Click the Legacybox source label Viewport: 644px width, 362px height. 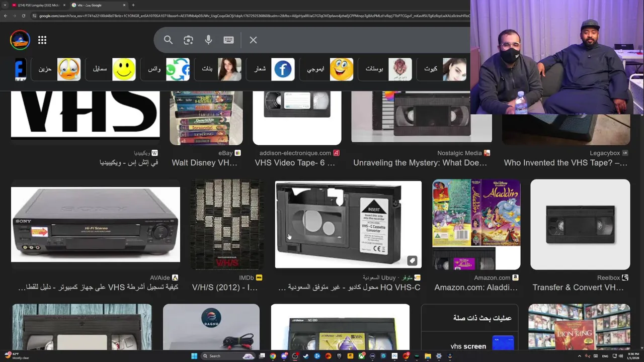tap(605, 153)
